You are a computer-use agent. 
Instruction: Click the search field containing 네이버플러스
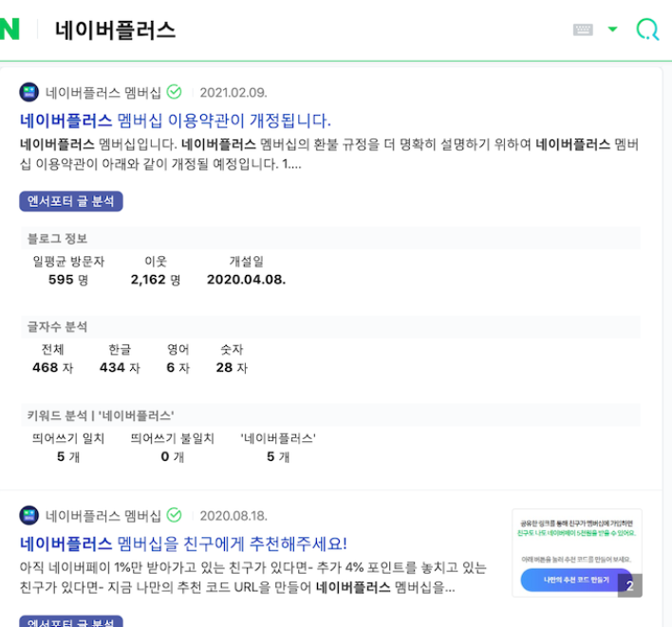[x=115, y=30]
